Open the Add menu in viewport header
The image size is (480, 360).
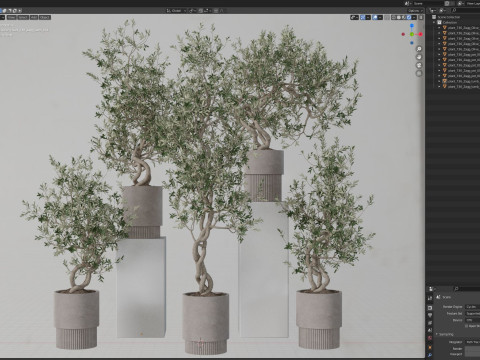point(34,17)
